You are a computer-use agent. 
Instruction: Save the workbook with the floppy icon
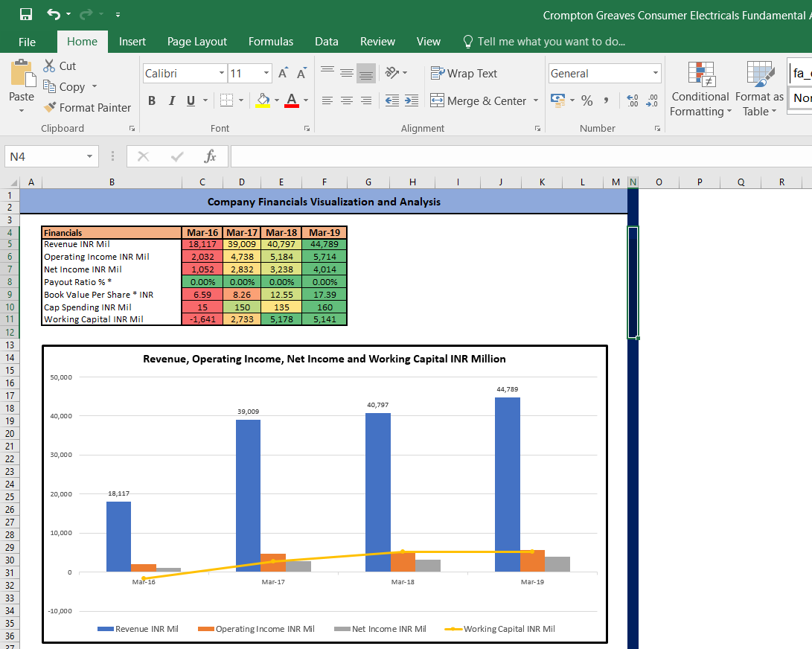[26, 14]
